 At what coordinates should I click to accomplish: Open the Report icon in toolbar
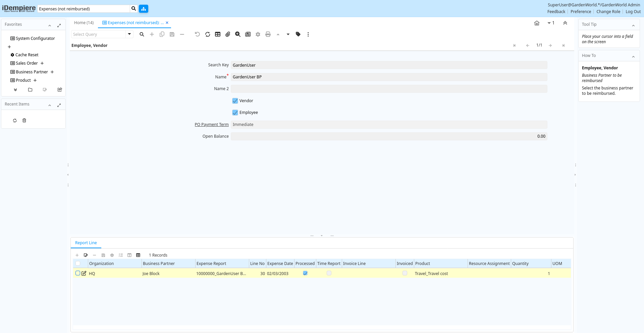point(248,34)
